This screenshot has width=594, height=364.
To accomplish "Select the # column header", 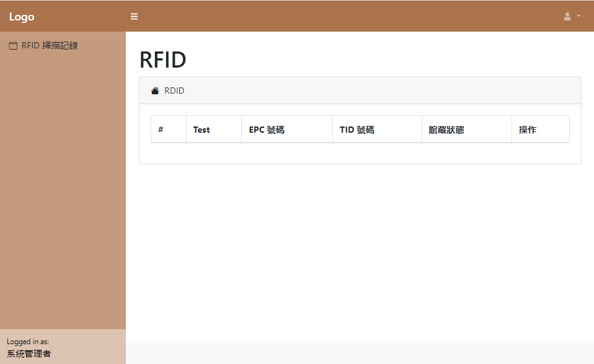I will [169, 129].
